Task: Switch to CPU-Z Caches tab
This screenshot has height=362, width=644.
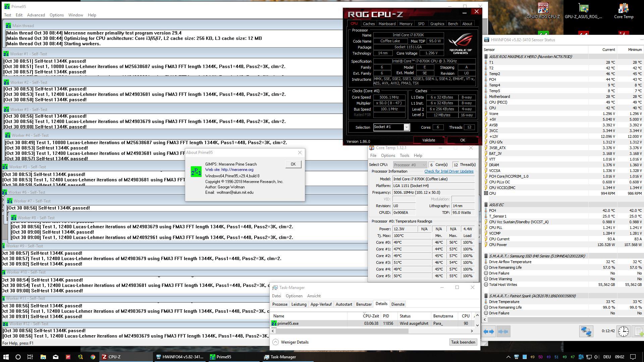Action: coord(369,24)
